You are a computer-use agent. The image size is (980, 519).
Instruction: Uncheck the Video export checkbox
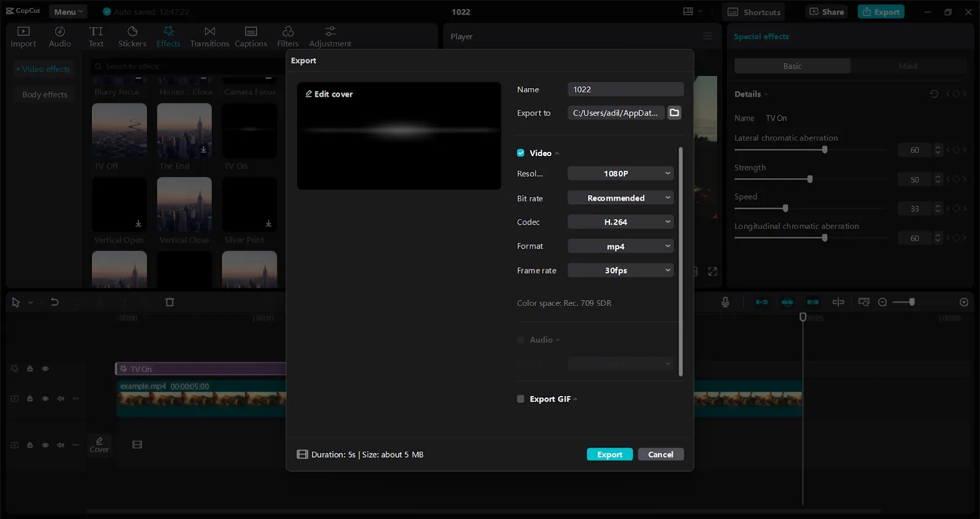[x=521, y=153]
